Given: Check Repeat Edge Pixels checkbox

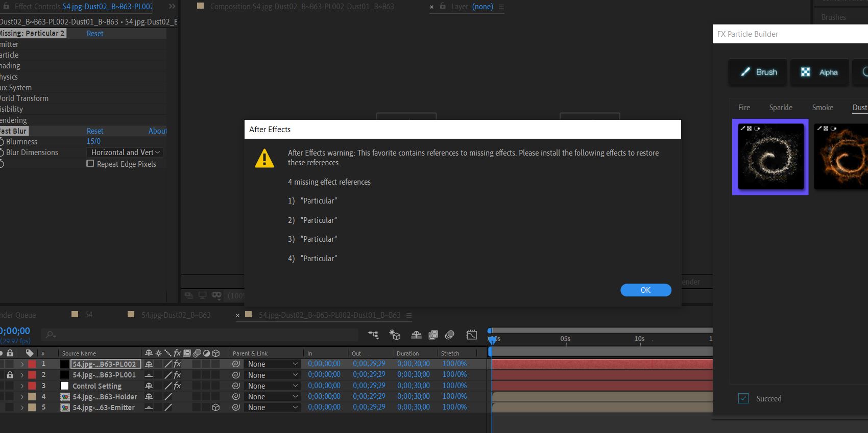Looking at the screenshot, I should pyautogui.click(x=90, y=164).
